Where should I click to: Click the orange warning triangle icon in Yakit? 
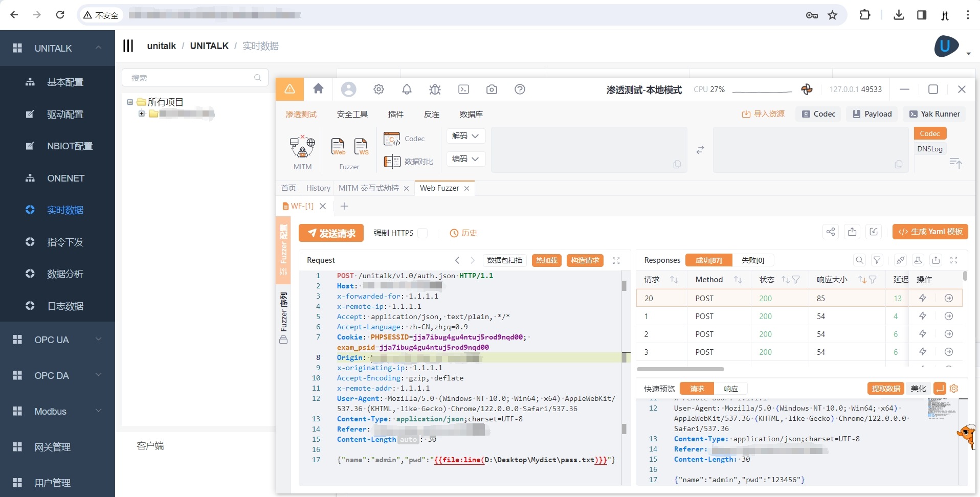(289, 89)
